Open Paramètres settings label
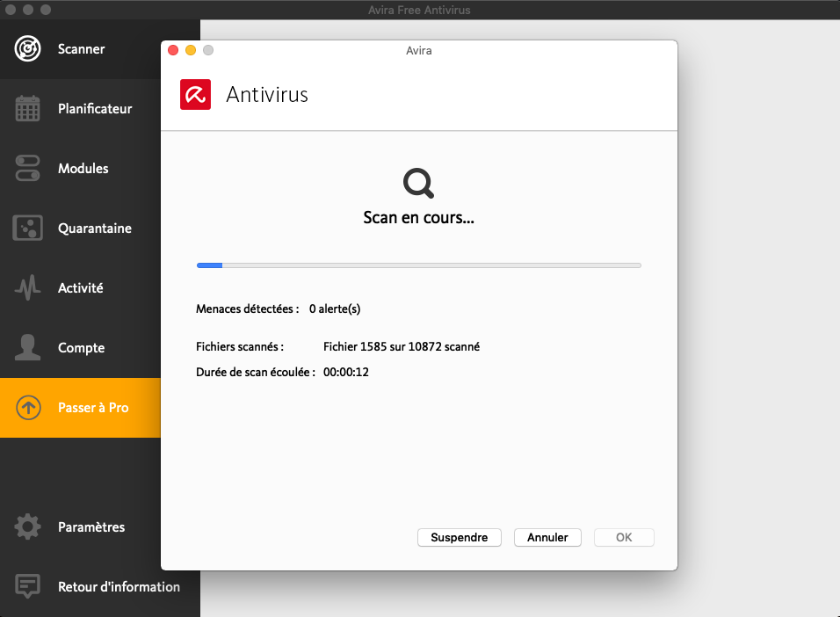 [x=91, y=527]
